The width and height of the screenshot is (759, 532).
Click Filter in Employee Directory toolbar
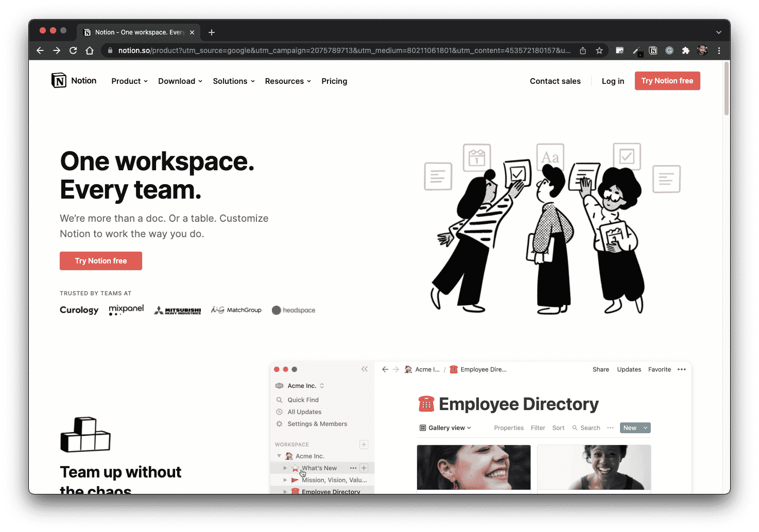coord(538,428)
